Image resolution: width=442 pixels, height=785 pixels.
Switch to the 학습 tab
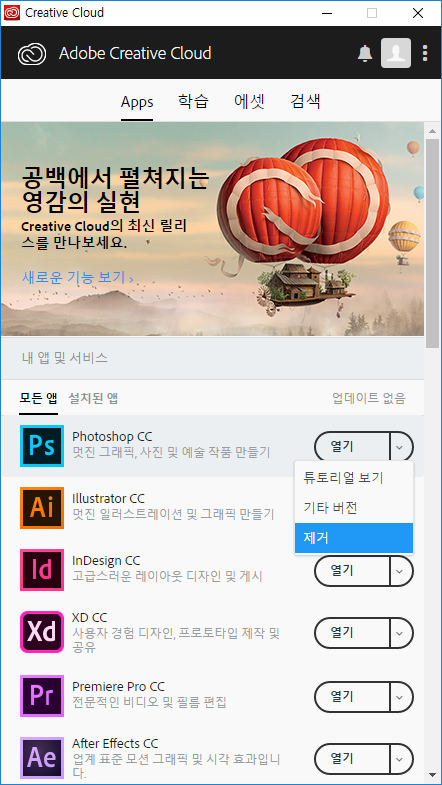193,101
